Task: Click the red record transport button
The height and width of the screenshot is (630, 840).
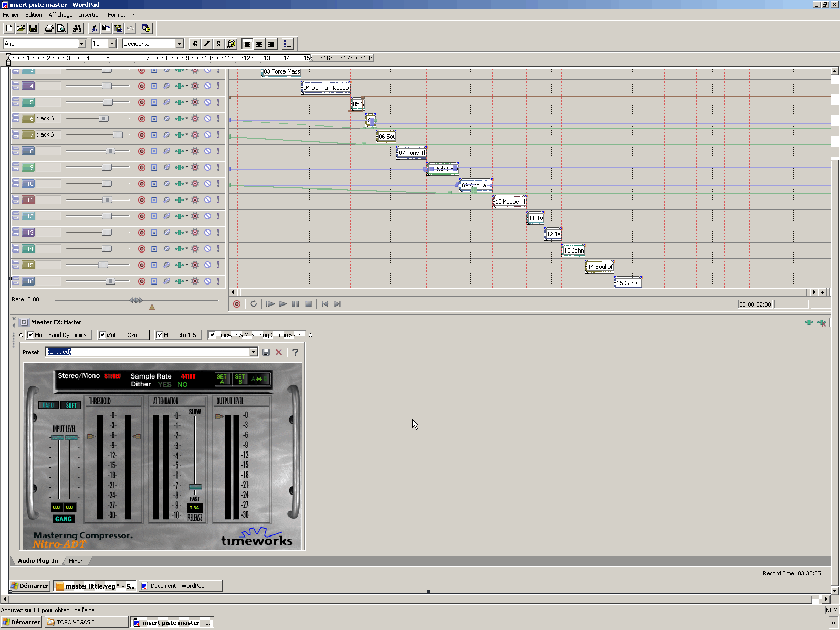Action: coord(237,304)
